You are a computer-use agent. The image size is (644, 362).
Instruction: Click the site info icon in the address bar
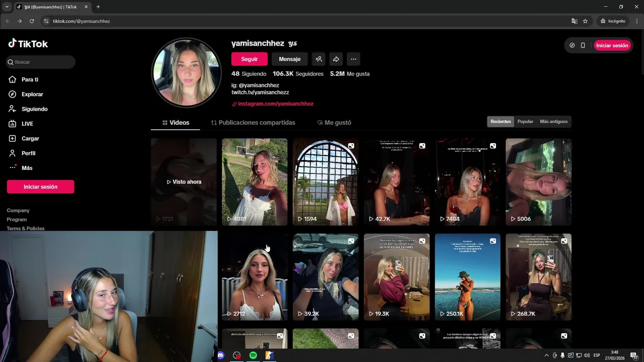click(x=46, y=21)
